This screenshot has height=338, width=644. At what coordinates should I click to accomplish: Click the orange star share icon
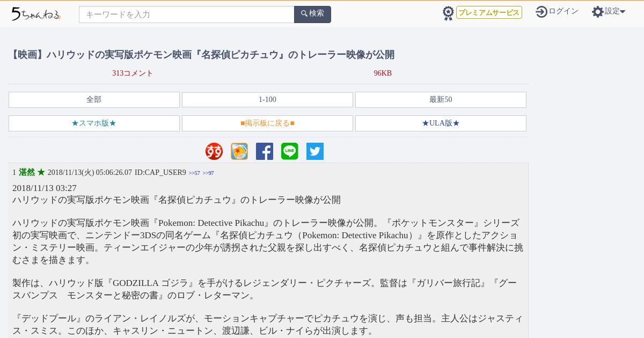point(239,151)
